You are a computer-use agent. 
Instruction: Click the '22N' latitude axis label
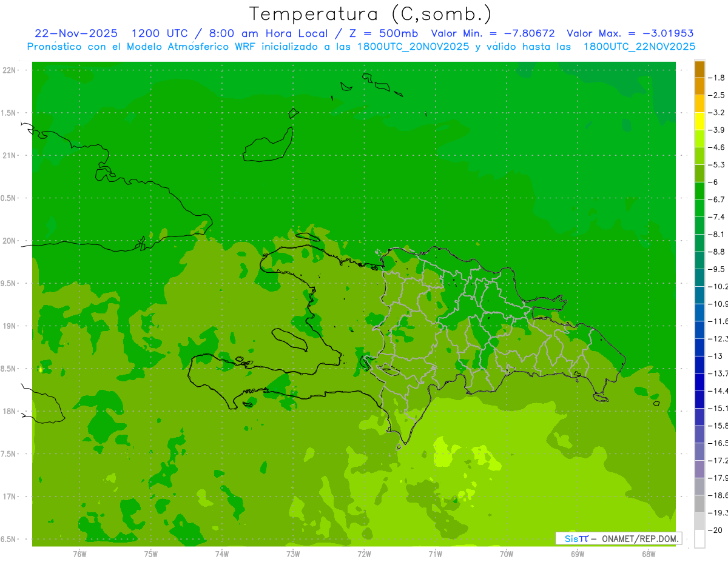click(9, 70)
